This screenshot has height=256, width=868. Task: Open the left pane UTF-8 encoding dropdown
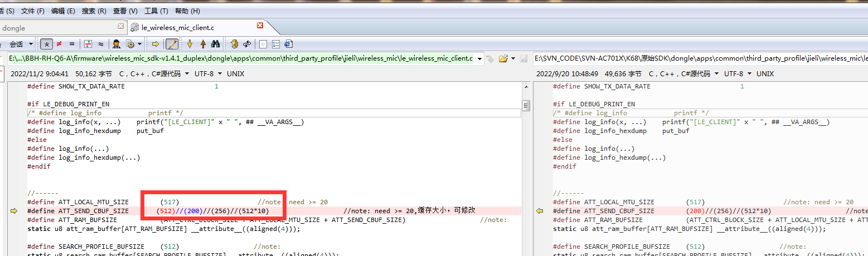coord(208,73)
